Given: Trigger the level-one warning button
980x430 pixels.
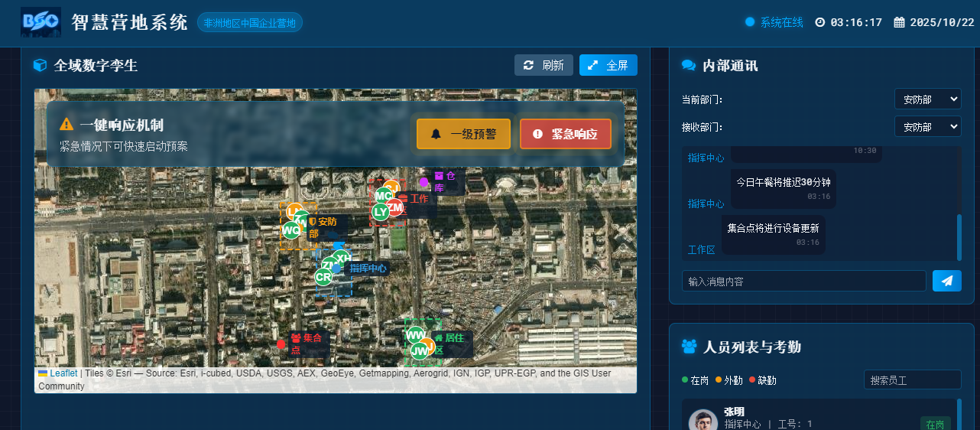Looking at the screenshot, I should pos(462,134).
